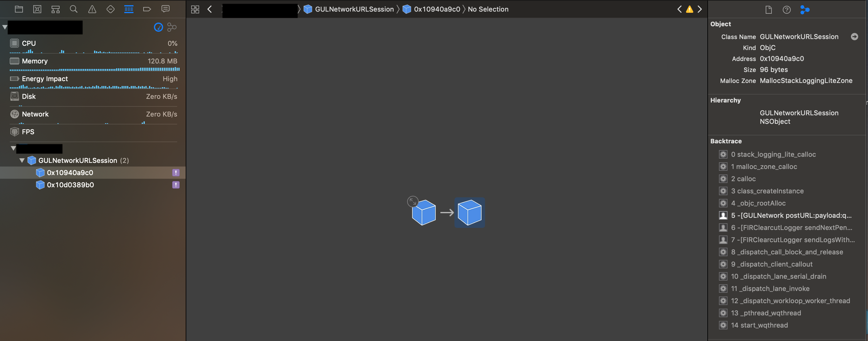868x341 pixels.
Task: Toggle the debug gauges view button
Action: click(158, 27)
